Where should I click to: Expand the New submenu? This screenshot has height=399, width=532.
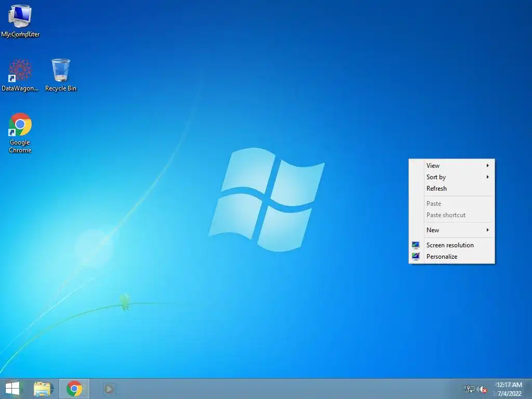pyautogui.click(x=451, y=230)
